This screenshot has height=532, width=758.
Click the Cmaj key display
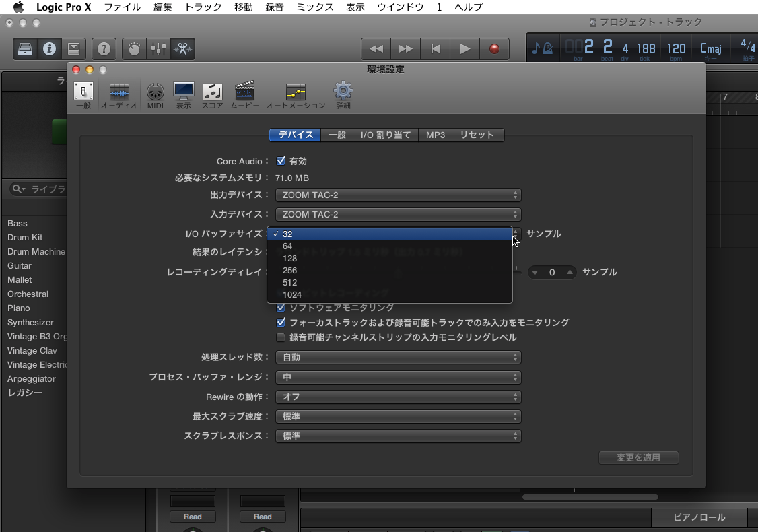[x=711, y=48]
